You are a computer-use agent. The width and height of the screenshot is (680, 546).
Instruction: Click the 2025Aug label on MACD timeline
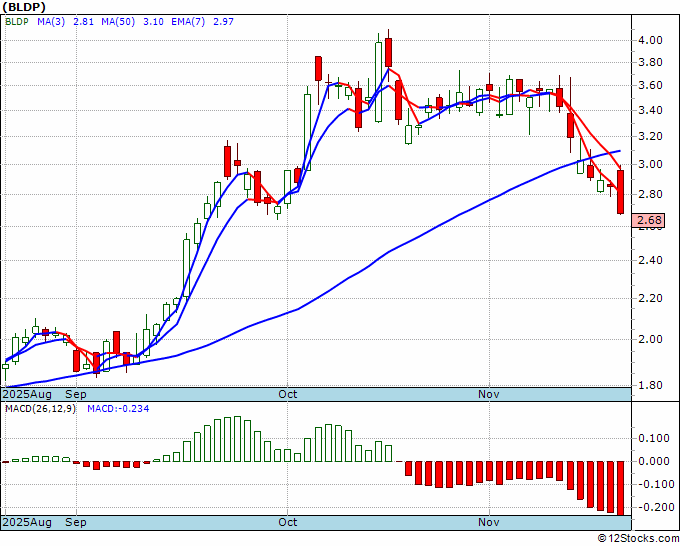(x=27, y=522)
